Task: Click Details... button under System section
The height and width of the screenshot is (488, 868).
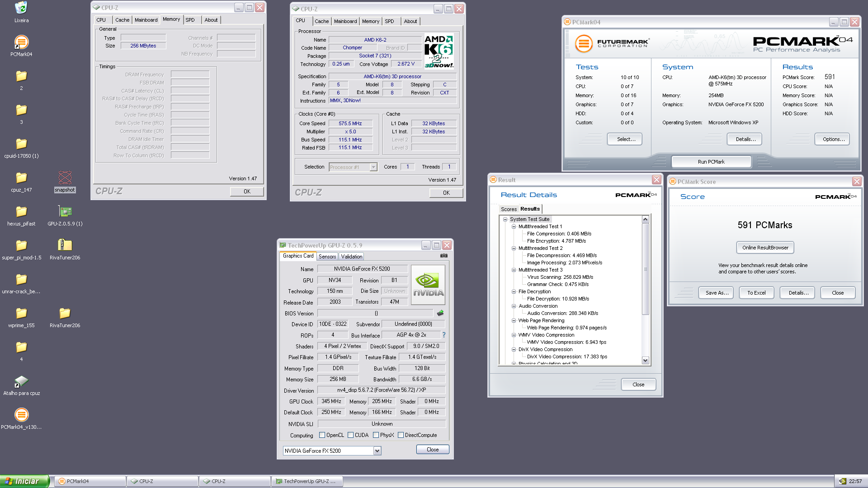Action: pyautogui.click(x=745, y=139)
